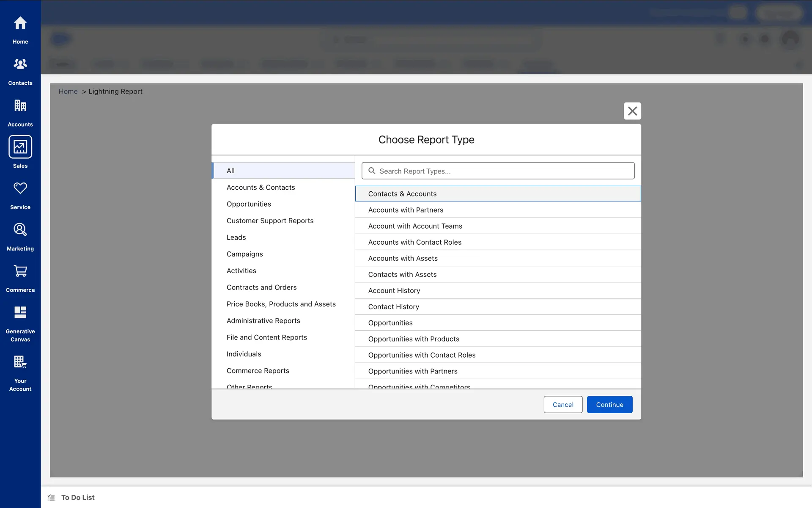The width and height of the screenshot is (812, 508).
Task: Open the Your Account icon
Action: (x=20, y=362)
